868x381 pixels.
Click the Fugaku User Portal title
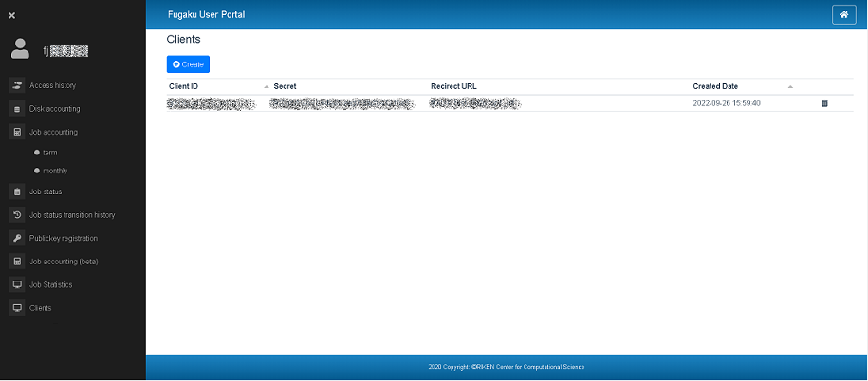[x=206, y=14]
